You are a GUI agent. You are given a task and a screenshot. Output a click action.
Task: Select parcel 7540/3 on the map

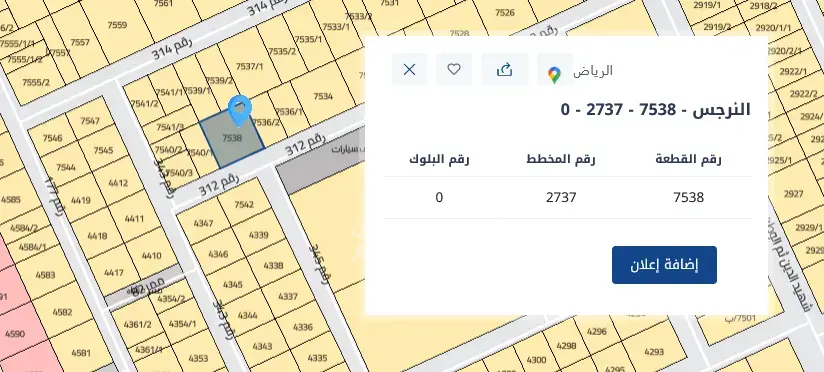[x=179, y=172]
